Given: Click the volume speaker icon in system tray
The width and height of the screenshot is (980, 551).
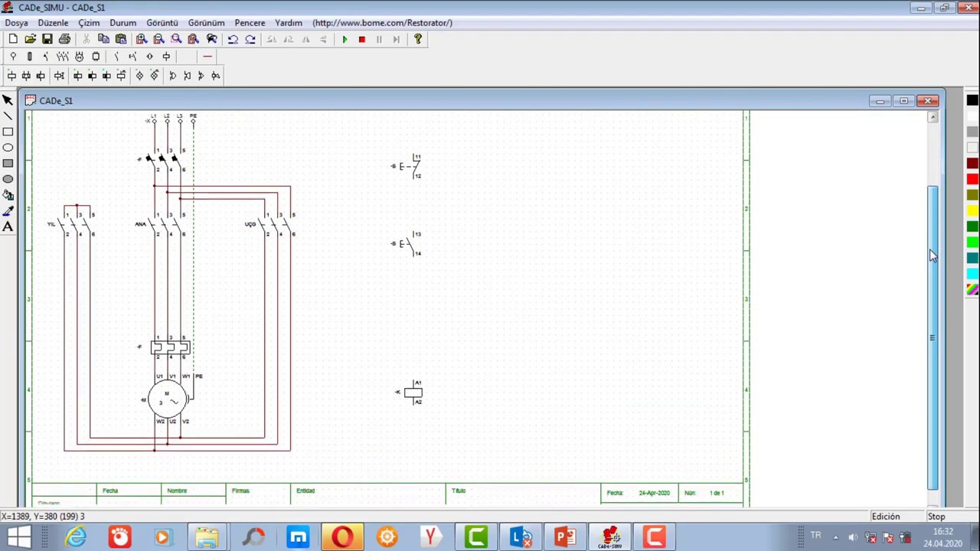Looking at the screenshot, I should (853, 536).
